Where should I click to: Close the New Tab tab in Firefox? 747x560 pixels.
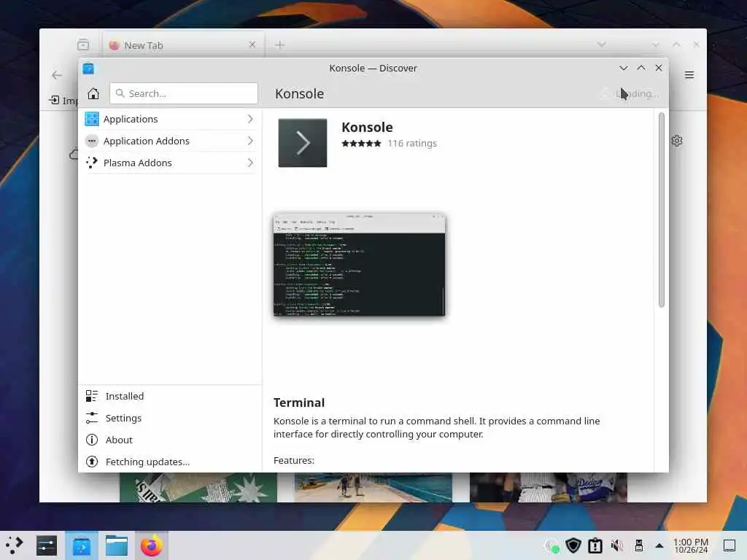[x=252, y=44]
